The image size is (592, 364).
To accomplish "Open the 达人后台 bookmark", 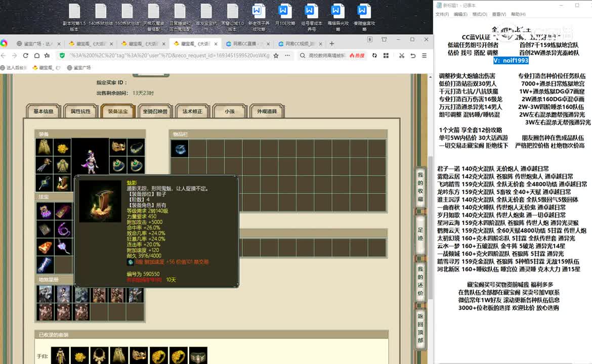I will [14, 68].
